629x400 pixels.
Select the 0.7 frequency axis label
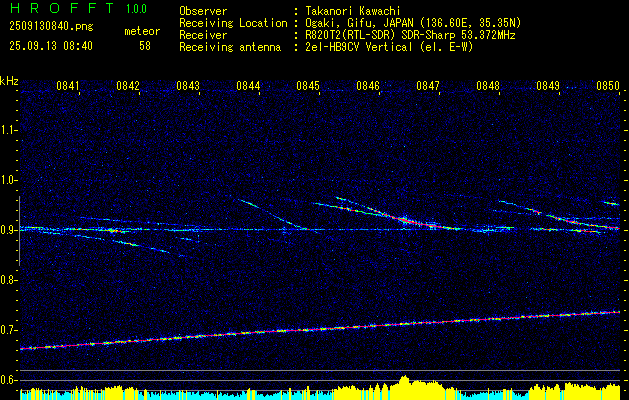tap(9, 330)
